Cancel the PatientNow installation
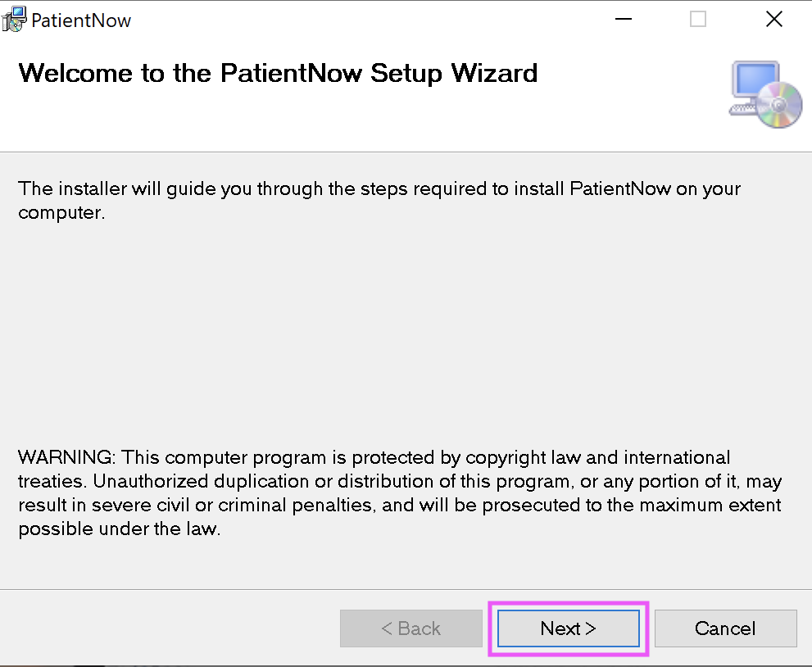The width and height of the screenshot is (812, 667). pyautogui.click(x=725, y=628)
